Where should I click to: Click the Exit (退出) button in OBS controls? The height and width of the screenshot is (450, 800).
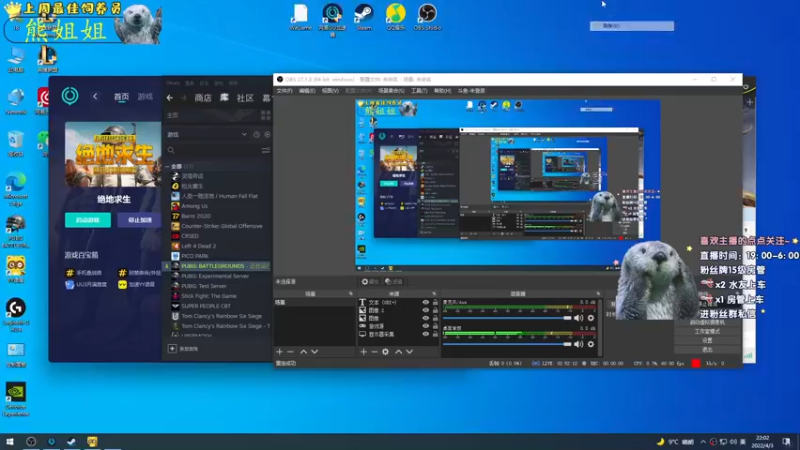[707, 349]
